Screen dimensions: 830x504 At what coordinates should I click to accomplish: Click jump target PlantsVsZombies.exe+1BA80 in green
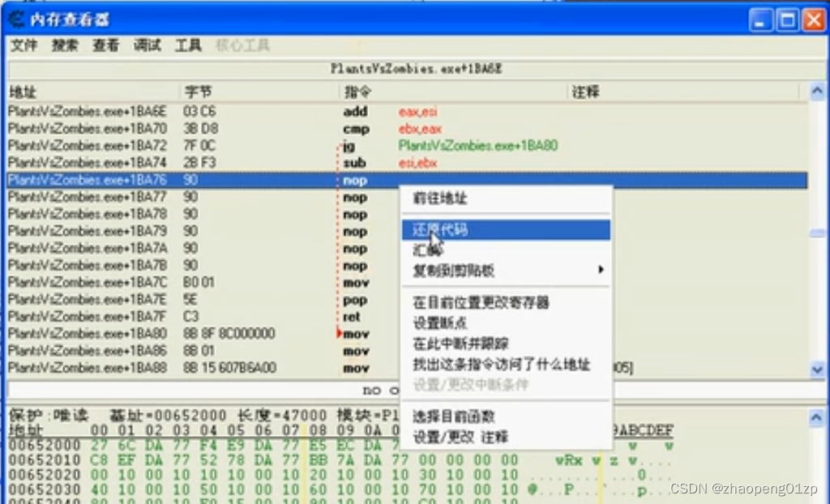click(478, 146)
